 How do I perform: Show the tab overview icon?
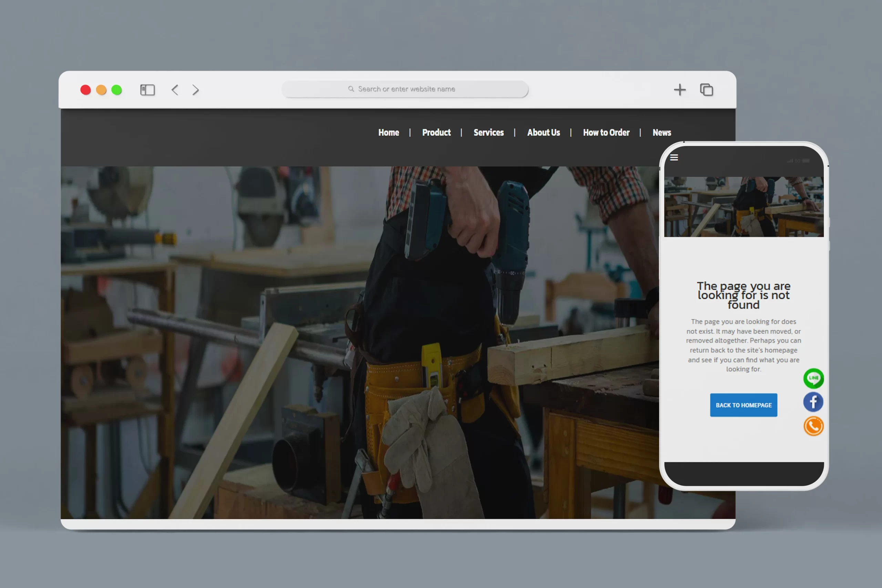(x=707, y=90)
